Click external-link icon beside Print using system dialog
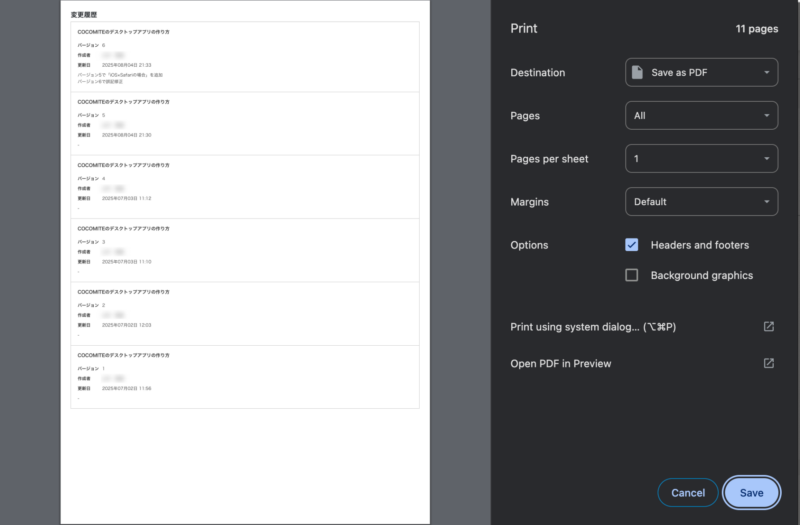The height and width of the screenshot is (525, 800). click(x=768, y=326)
